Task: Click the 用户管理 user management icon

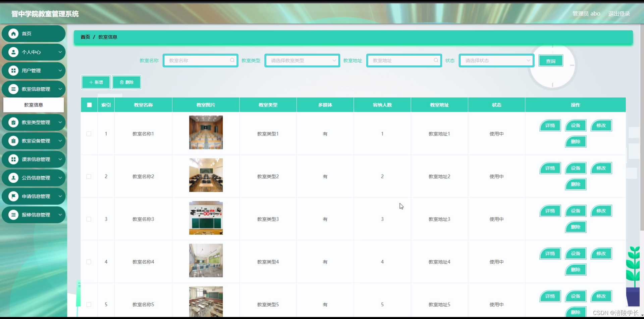Action: point(13,71)
